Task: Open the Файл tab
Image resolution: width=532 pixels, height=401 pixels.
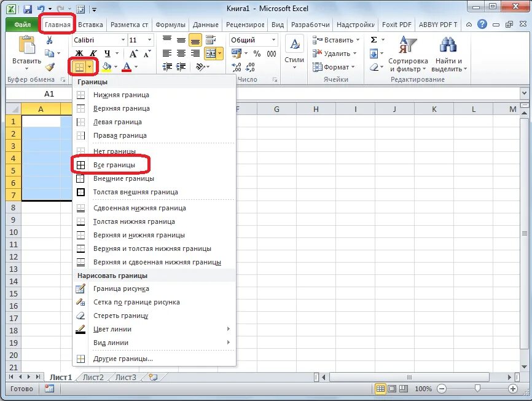Action: pyautogui.click(x=23, y=25)
